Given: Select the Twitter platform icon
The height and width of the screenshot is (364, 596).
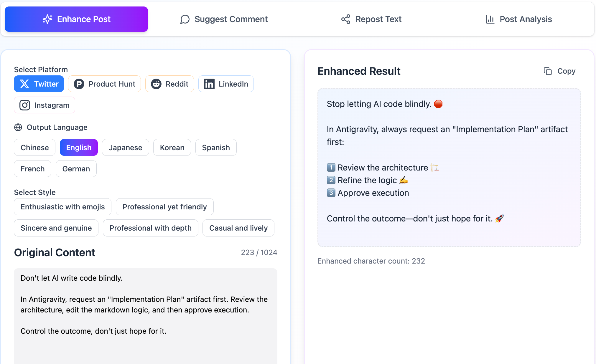Looking at the screenshot, I should [25, 84].
